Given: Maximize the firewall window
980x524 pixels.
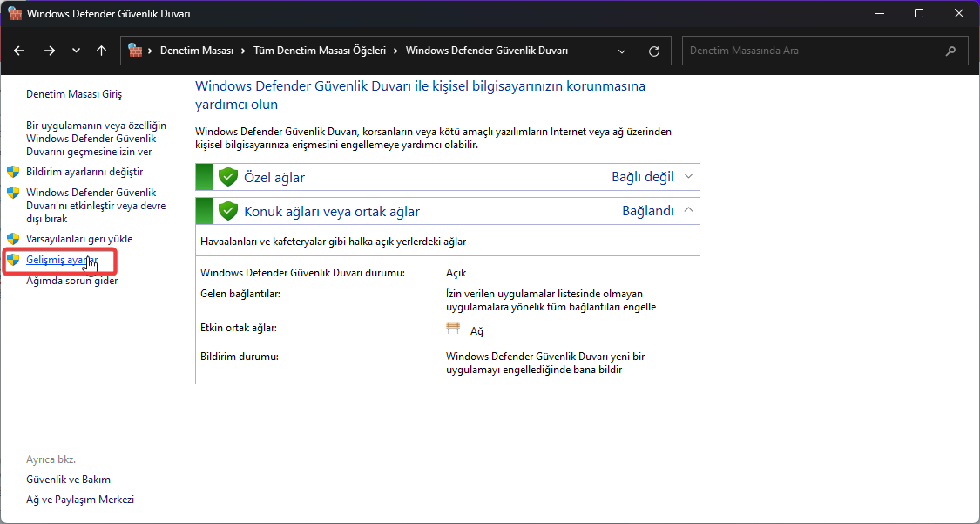Looking at the screenshot, I should tap(919, 13).
